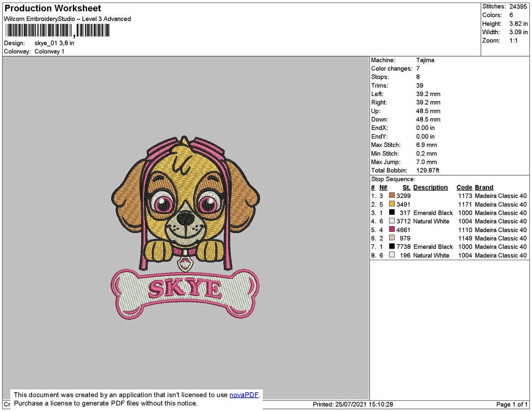Choose the white swatch beside 196 Natural White

(x=392, y=255)
